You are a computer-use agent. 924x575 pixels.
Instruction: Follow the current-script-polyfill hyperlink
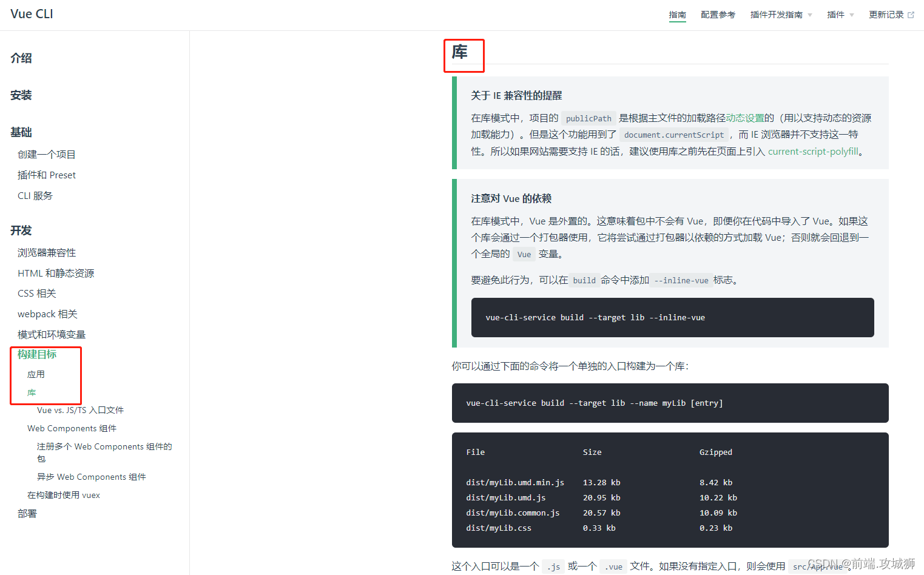tap(813, 152)
